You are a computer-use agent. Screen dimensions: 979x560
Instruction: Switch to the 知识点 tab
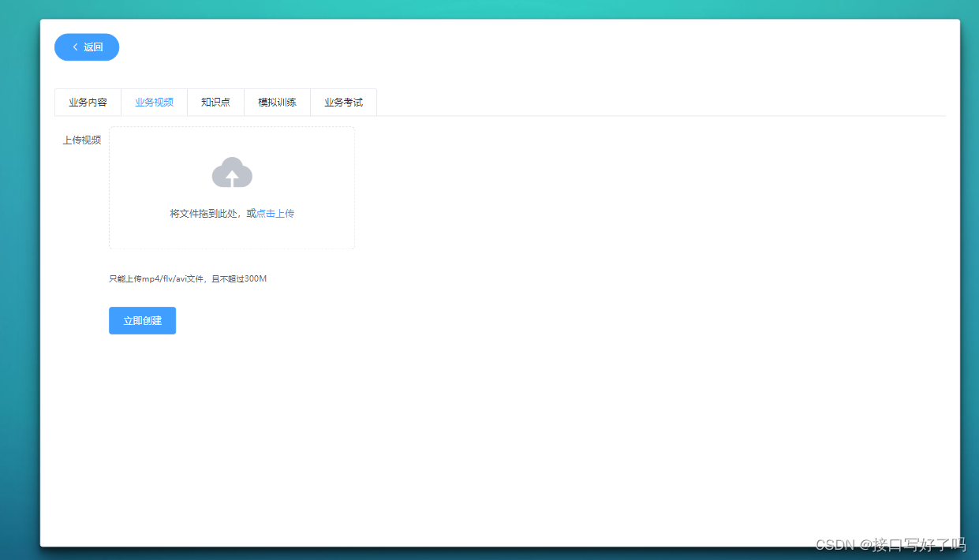[215, 102]
